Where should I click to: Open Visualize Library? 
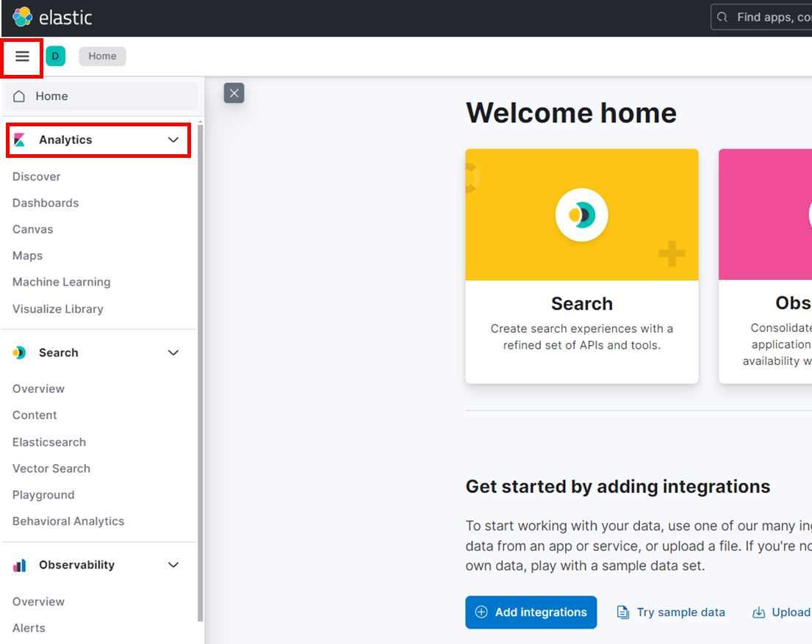[x=58, y=309]
